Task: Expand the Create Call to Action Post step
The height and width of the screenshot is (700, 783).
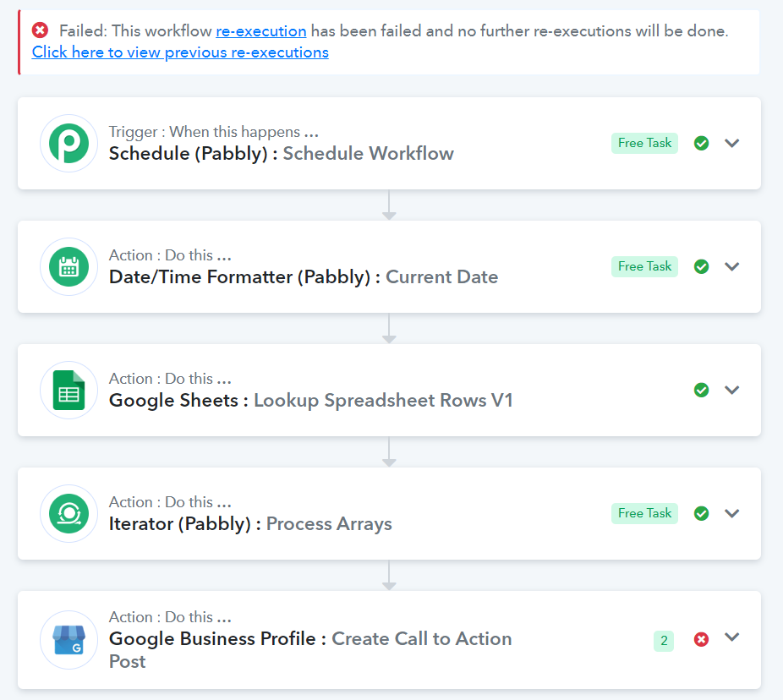Action: (x=732, y=637)
